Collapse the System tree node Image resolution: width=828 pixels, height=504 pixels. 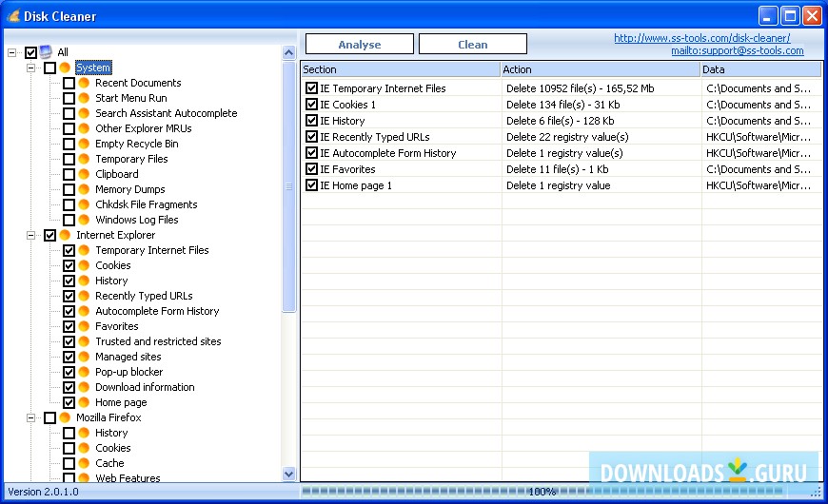pyautogui.click(x=31, y=68)
